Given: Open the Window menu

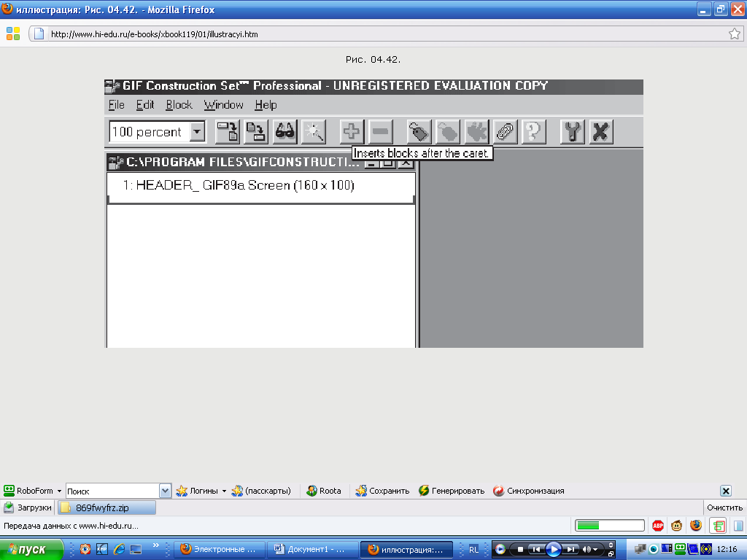Looking at the screenshot, I should point(223,105).
